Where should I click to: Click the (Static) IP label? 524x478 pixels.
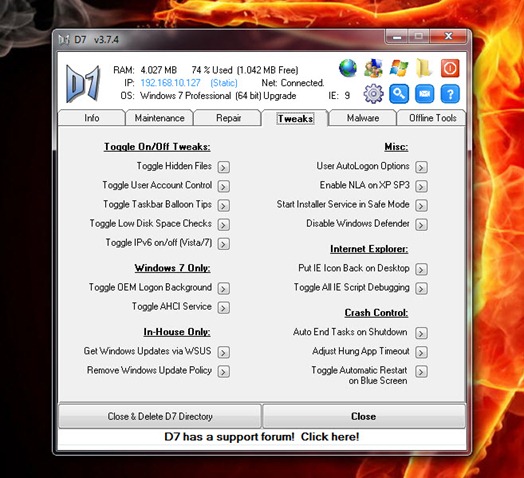(x=224, y=83)
